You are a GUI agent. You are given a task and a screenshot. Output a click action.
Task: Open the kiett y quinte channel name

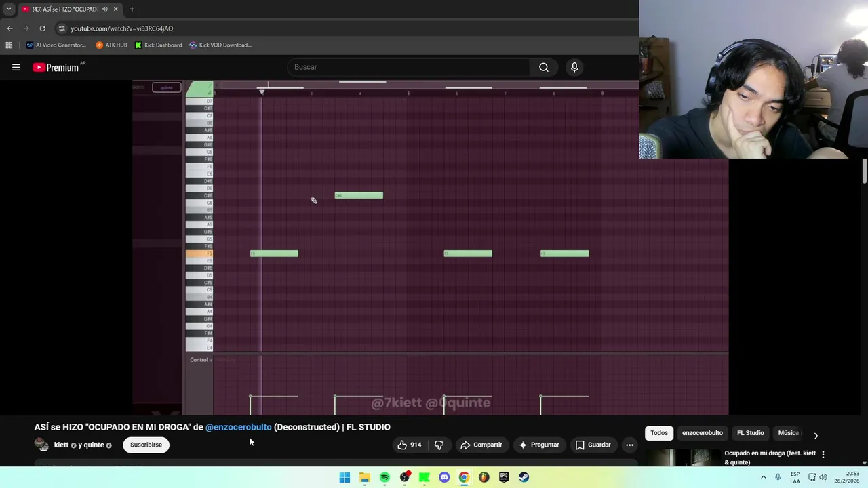click(79, 445)
